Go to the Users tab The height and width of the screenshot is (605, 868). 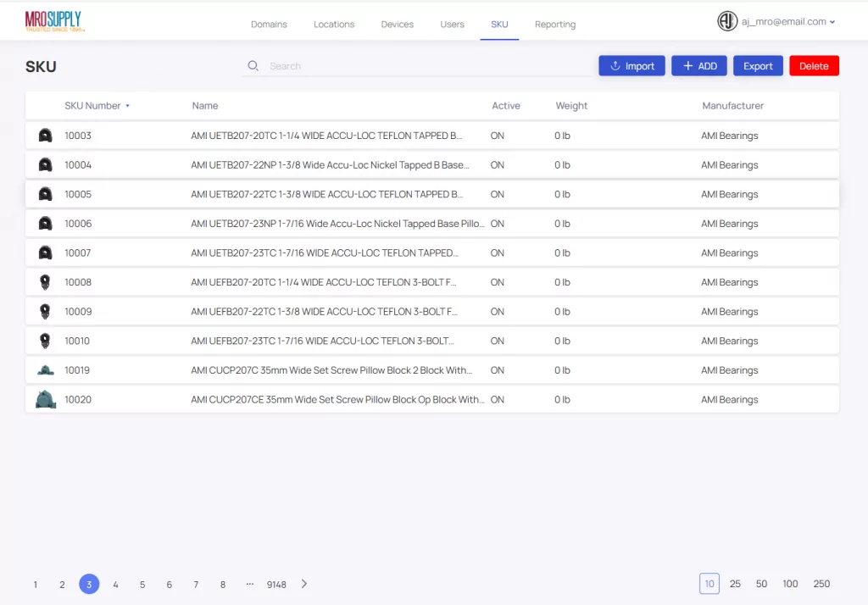pos(453,25)
